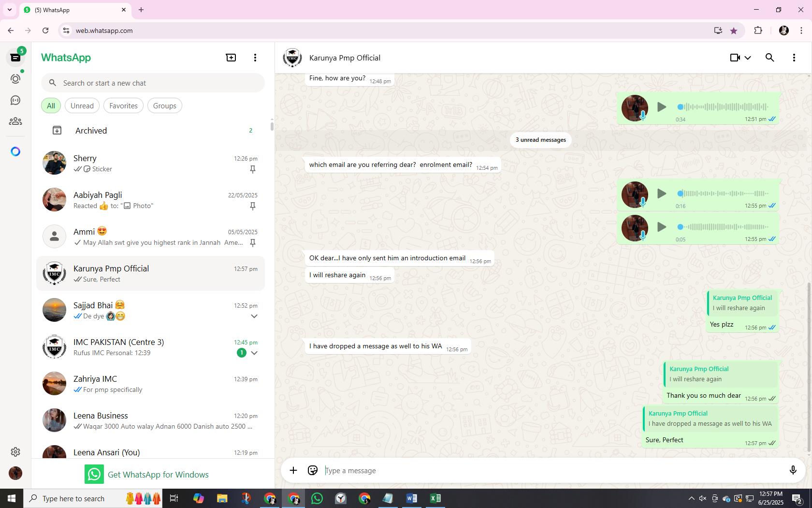Open Chrome extensions puzzle icon
This screenshot has width=812, height=508.
tap(758, 30)
